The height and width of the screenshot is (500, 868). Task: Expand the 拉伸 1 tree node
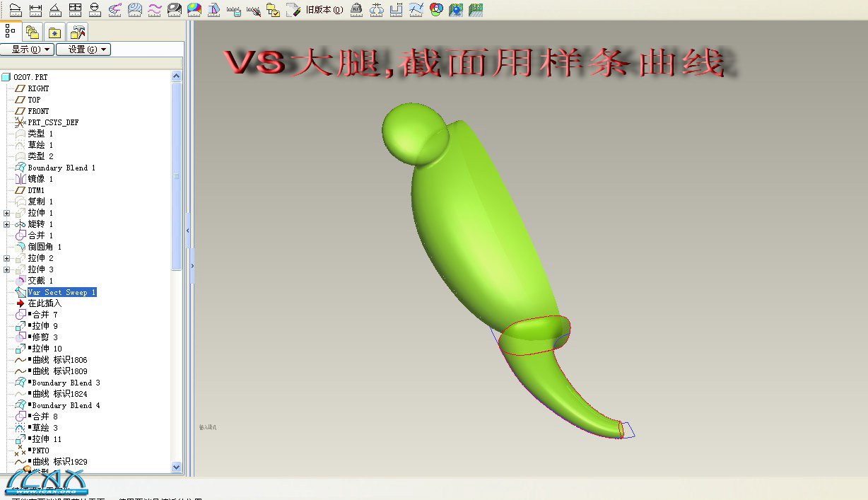(7, 213)
